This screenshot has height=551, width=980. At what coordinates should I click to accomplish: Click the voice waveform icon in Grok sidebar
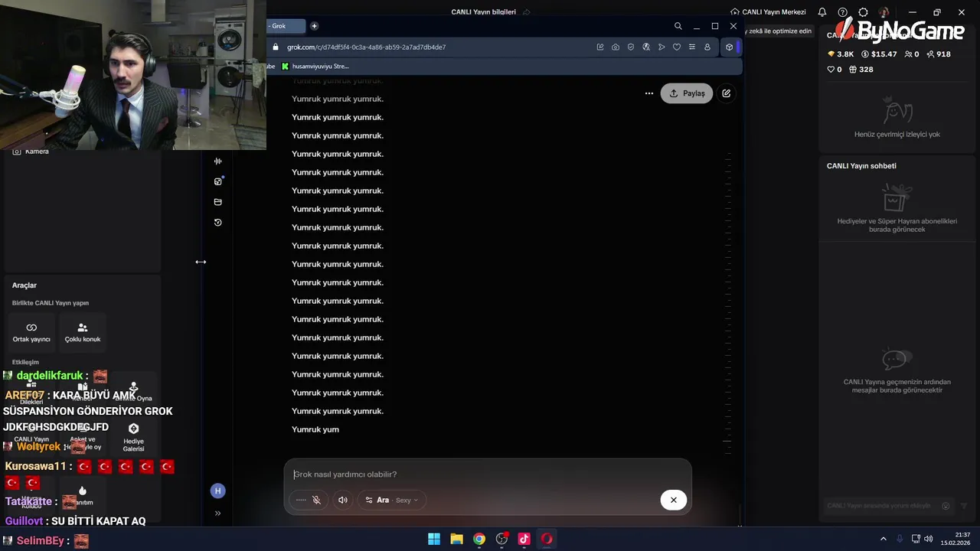pos(217,161)
